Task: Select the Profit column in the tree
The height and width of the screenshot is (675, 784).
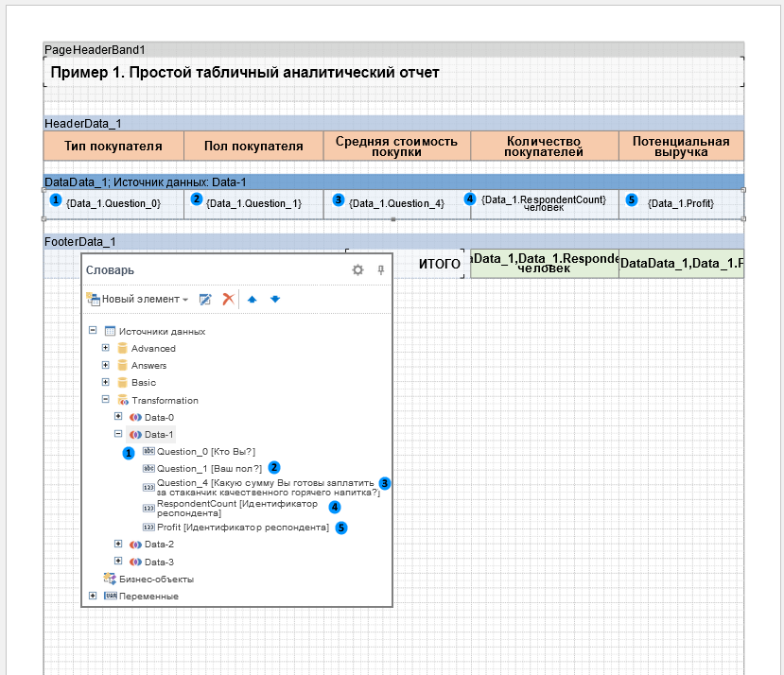Action: pyautogui.click(x=242, y=528)
